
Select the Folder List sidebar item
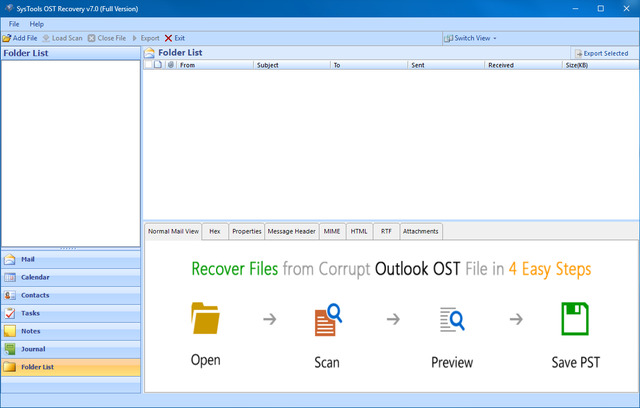point(70,367)
